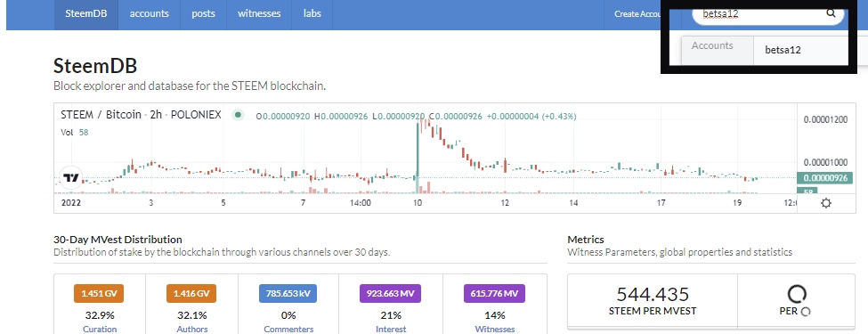Click the Accounts category label in search results

(x=712, y=45)
